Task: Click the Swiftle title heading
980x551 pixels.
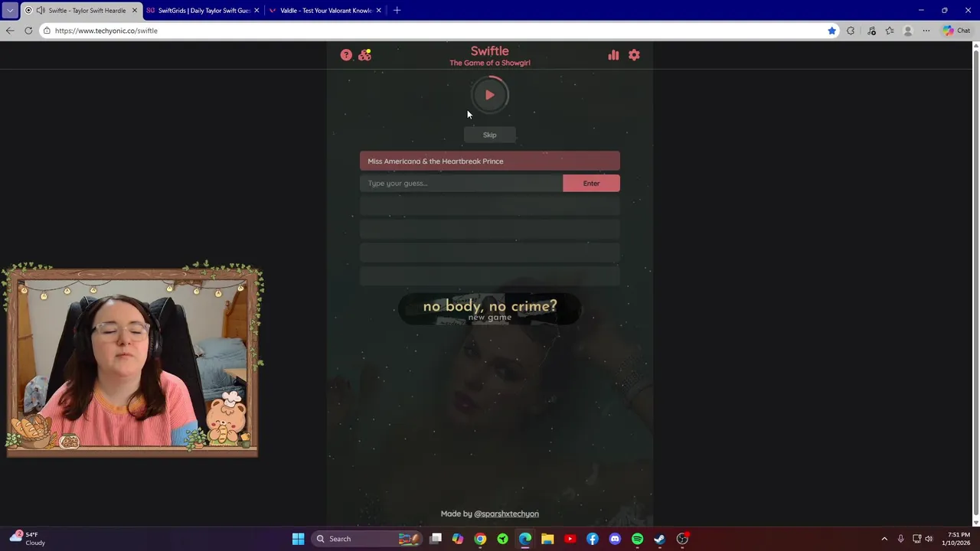Action: 490,51
